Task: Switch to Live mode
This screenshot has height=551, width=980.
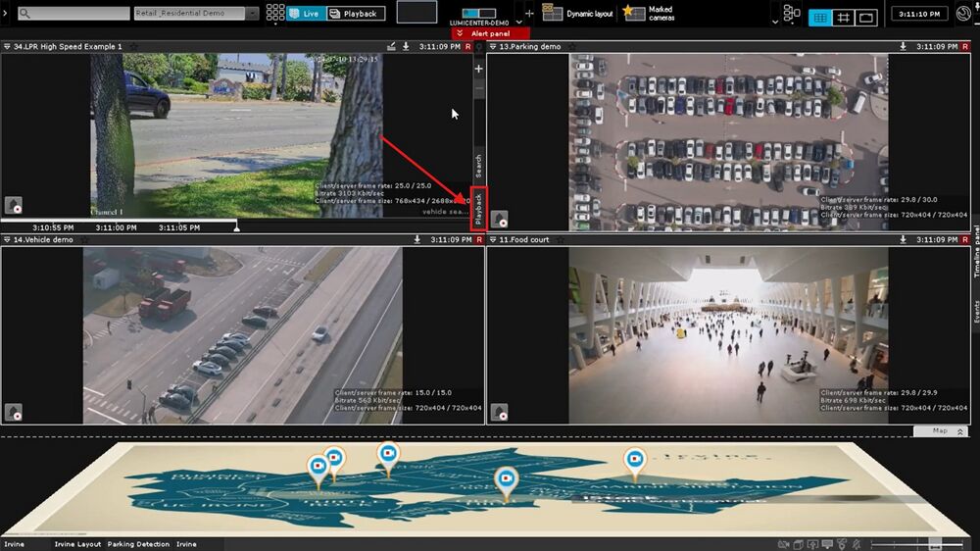Action: 304,14
